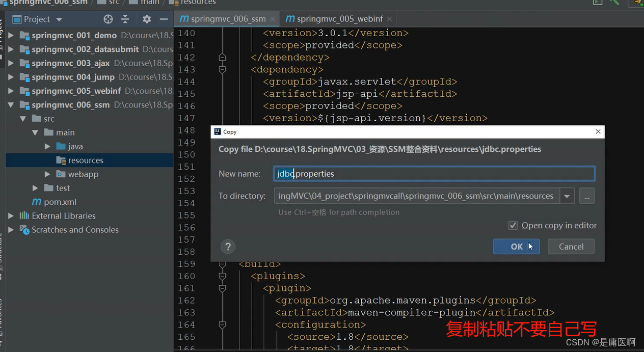Confirm the copy with OK button
The width and height of the screenshot is (644, 352).
coord(516,247)
